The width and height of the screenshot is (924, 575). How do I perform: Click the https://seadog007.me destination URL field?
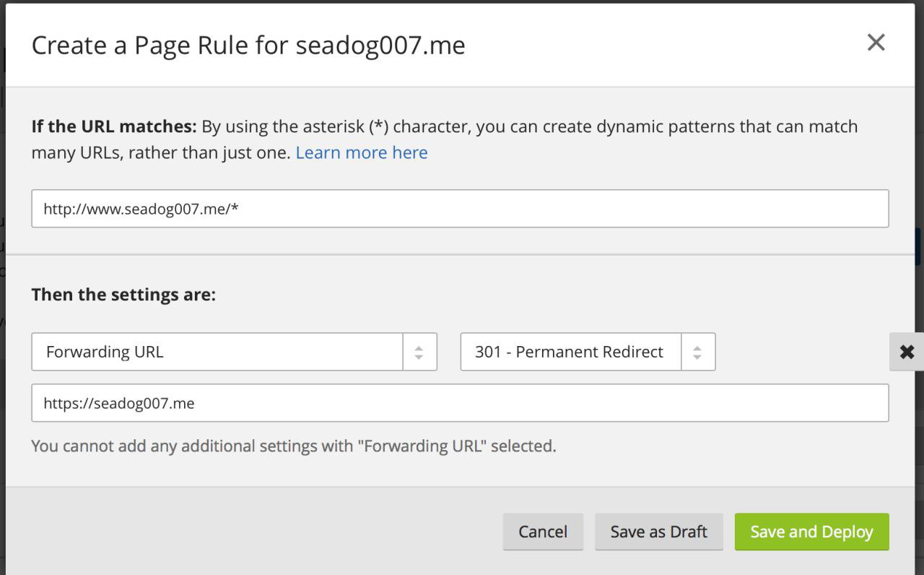coord(460,403)
